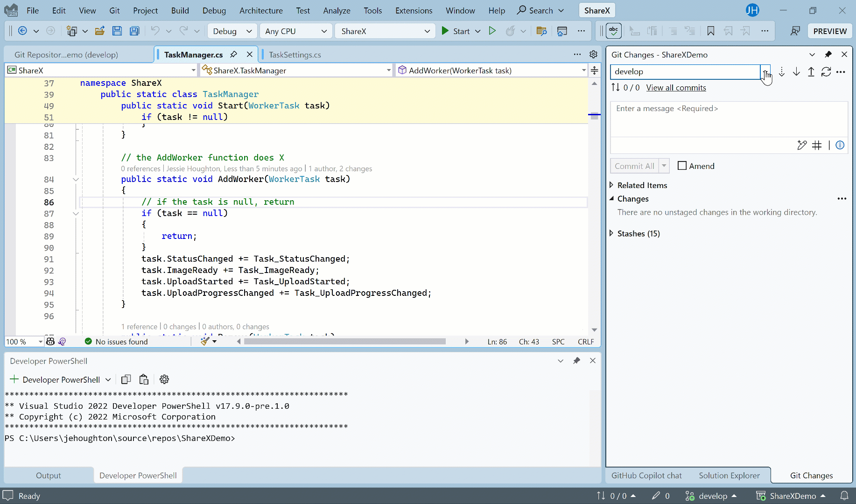This screenshot has width=856, height=504.
Task: Click the commit message input field
Action: 728,119
